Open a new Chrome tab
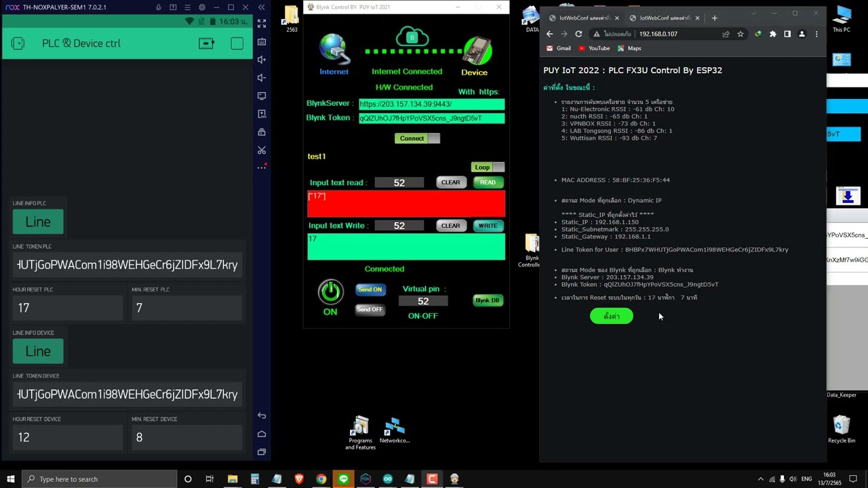 [x=714, y=18]
